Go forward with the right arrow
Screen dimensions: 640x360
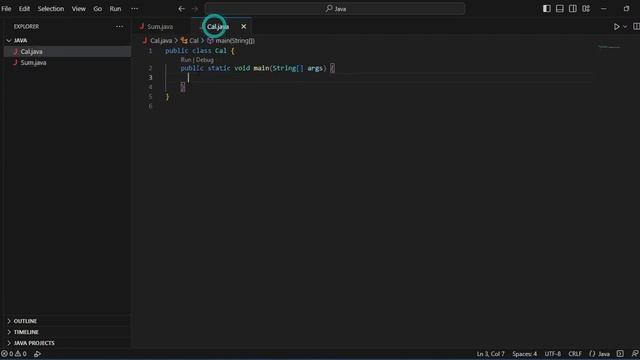[195, 9]
